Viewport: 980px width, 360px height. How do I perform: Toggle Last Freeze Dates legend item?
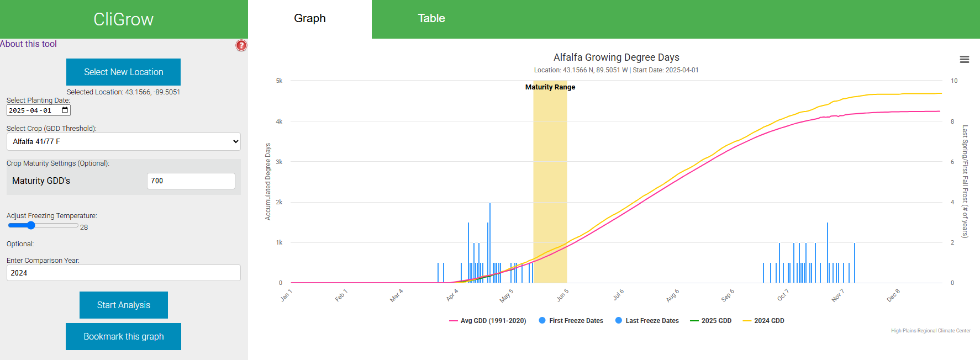pos(647,321)
